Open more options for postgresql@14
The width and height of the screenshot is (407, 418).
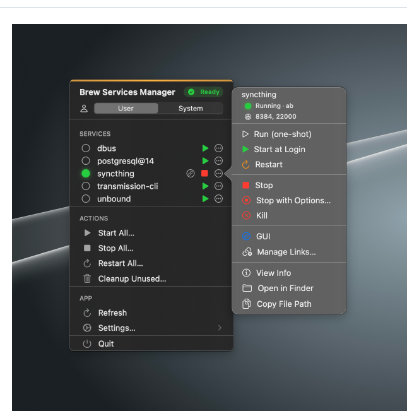(x=218, y=161)
